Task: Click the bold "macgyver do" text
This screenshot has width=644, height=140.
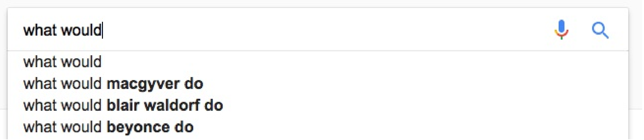Action: 155,84
